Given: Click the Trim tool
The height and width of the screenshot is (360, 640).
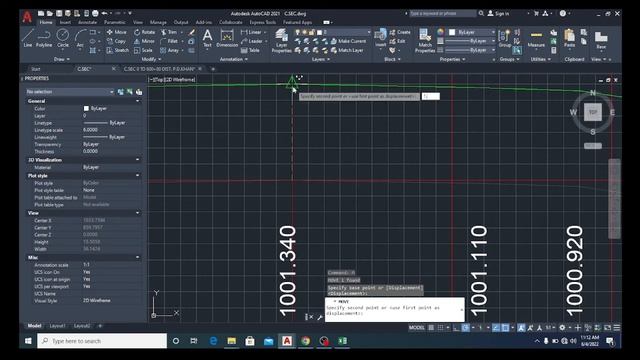Looking at the screenshot, I should pyautogui.click(x=169, y=32).
